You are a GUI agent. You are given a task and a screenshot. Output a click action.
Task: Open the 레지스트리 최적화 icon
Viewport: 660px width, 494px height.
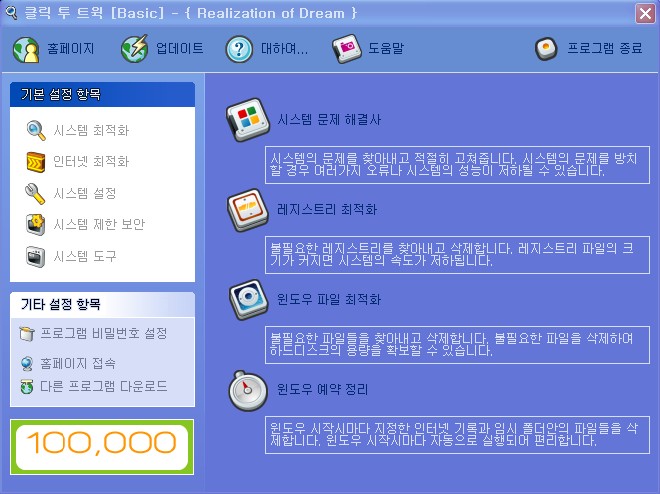point(248,210)
